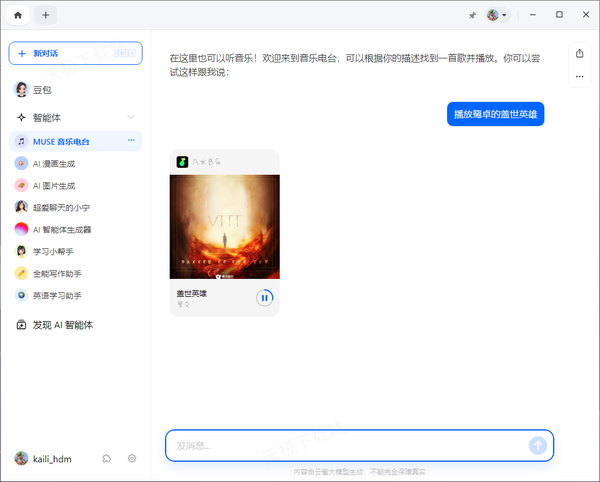The width and height of the screenshot is (600, 482).
Task: Click the 智能体 sparkle icon
Action: [21, 117]
